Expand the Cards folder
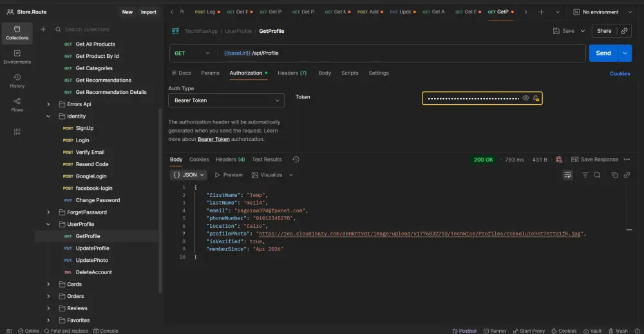The image size is (644, 334). pyautogui.click(x=48, y=284)
